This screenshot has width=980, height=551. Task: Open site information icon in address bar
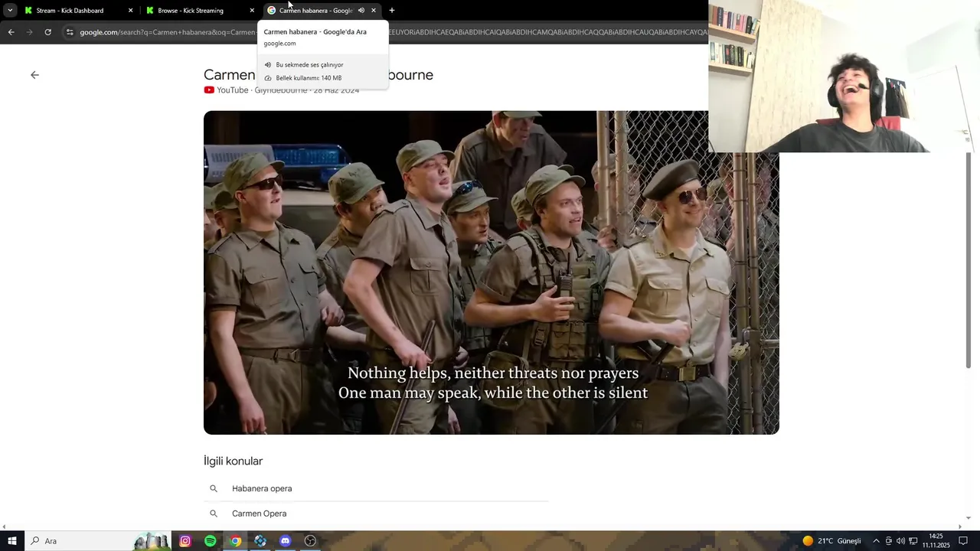pyautogui.click(x=70, y=32)
